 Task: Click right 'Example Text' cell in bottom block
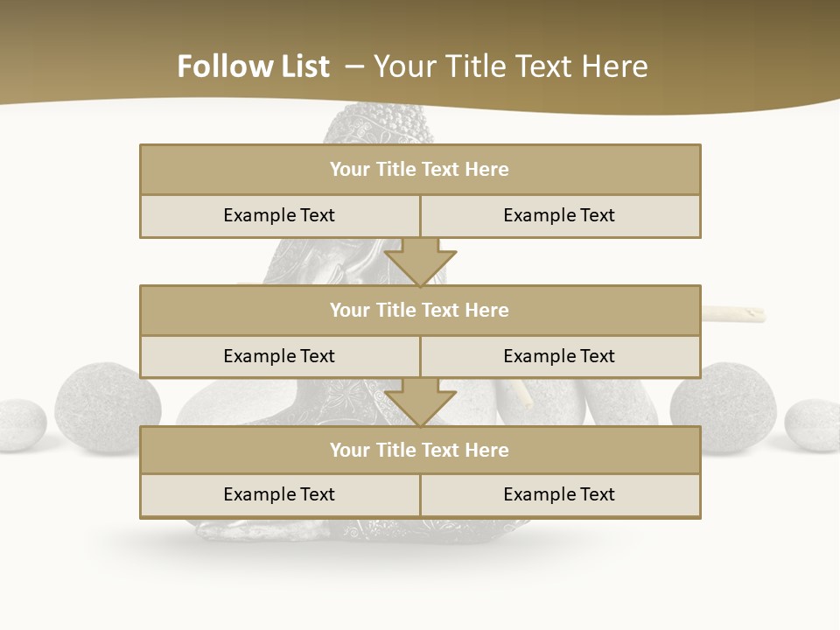pos(559,494)
